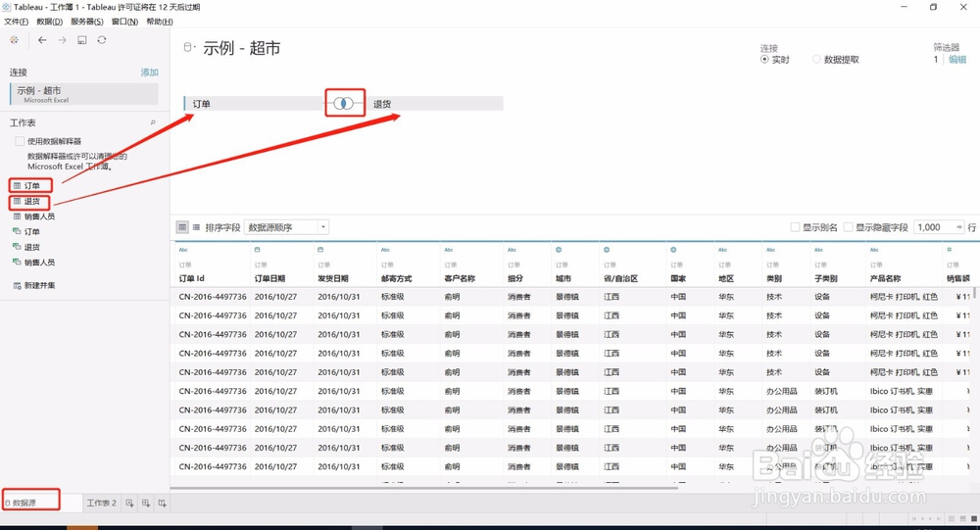Click the 示例 - 超市 data source title
This screenshot has height=530, width=980.
point(241,48)
